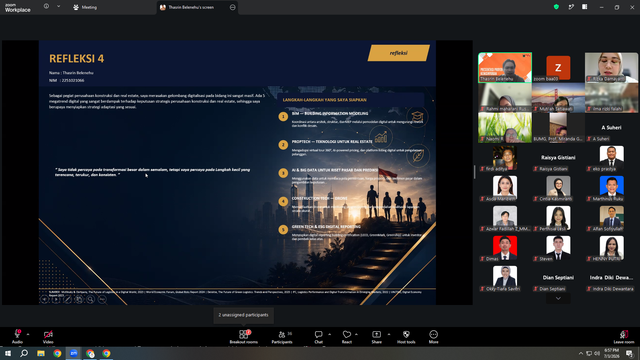Click the green encryption shield icon
The image size is (640, 360).
(x=556, y=7)
